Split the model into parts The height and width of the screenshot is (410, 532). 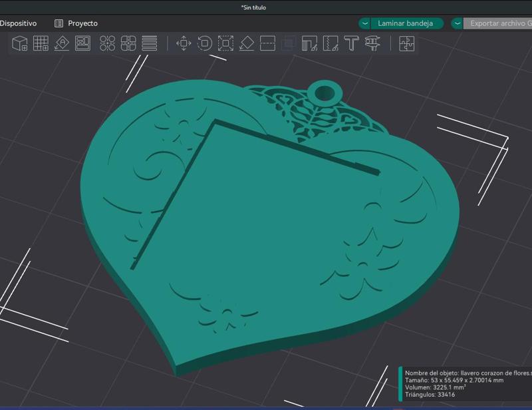[x=128, y=43]
